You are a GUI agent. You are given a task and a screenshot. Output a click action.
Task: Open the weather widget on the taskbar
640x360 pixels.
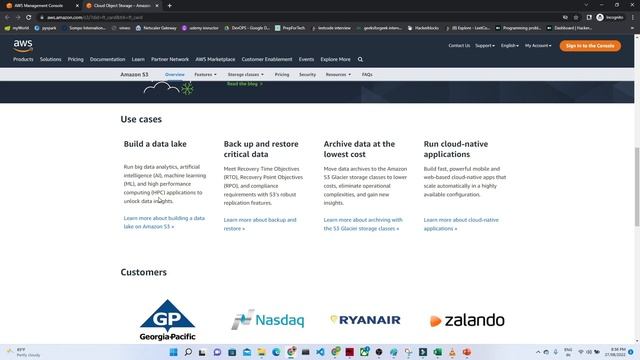tap(24, 352)
